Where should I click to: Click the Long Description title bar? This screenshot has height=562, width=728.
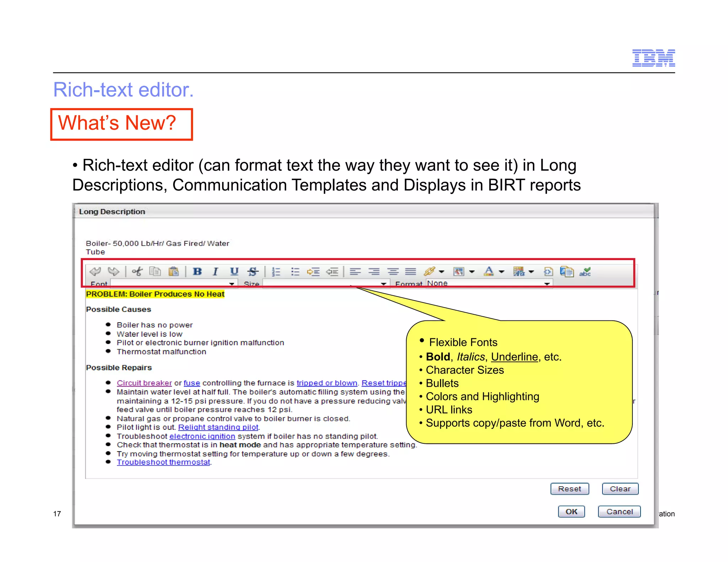364,211
